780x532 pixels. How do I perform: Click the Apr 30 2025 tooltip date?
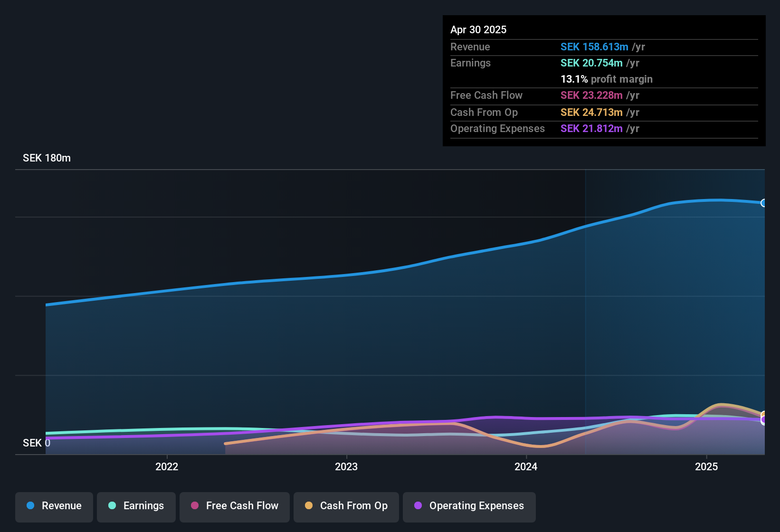[478, 29]
